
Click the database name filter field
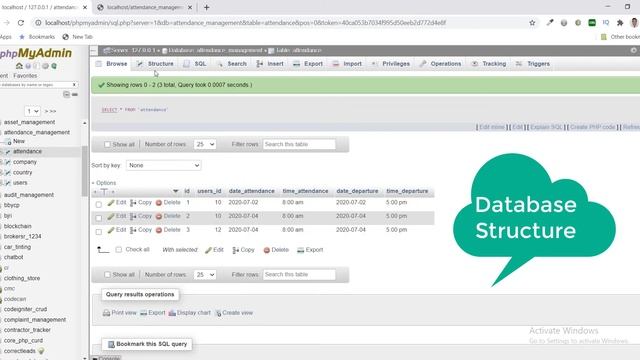point(38,84)
